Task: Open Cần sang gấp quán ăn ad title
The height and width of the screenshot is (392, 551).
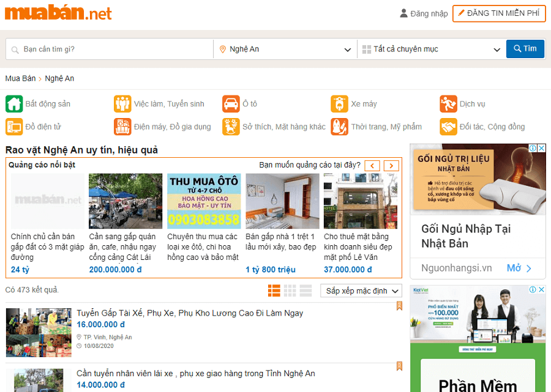Action: pyautogui.click(x=122, y=246)
